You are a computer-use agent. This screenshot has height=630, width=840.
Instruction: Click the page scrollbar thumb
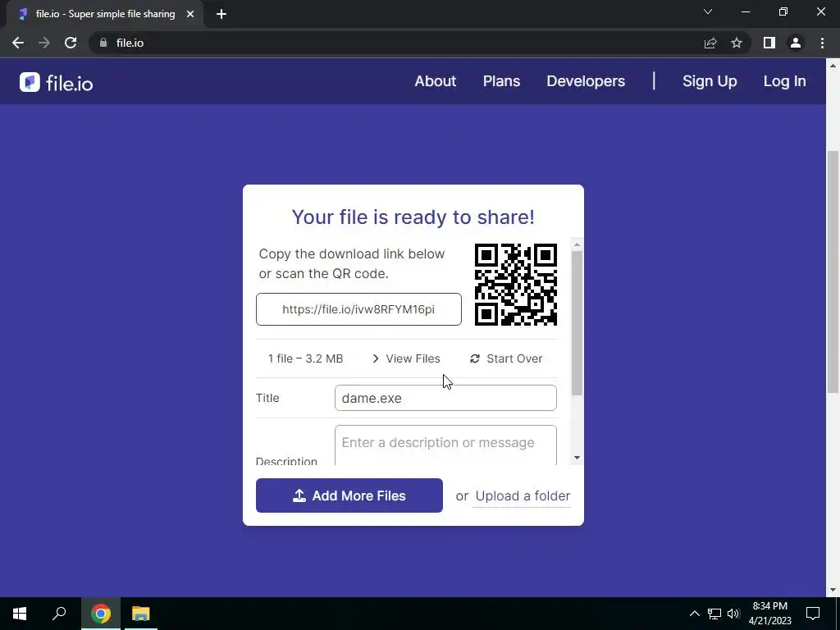point(833,272)
